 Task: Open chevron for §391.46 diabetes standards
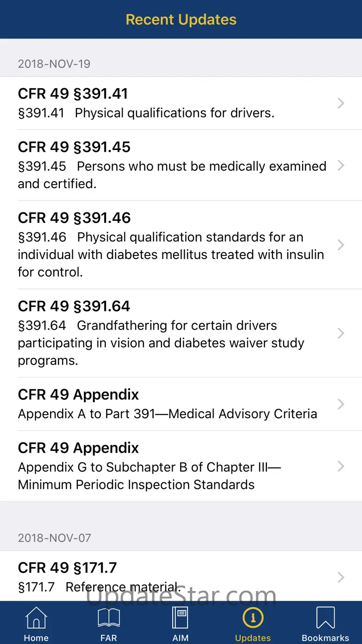point(341,245)
